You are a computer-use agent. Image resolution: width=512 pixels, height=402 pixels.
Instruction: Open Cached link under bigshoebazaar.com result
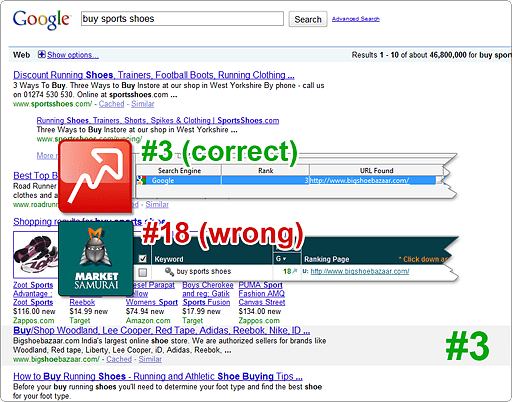(119, 359)
